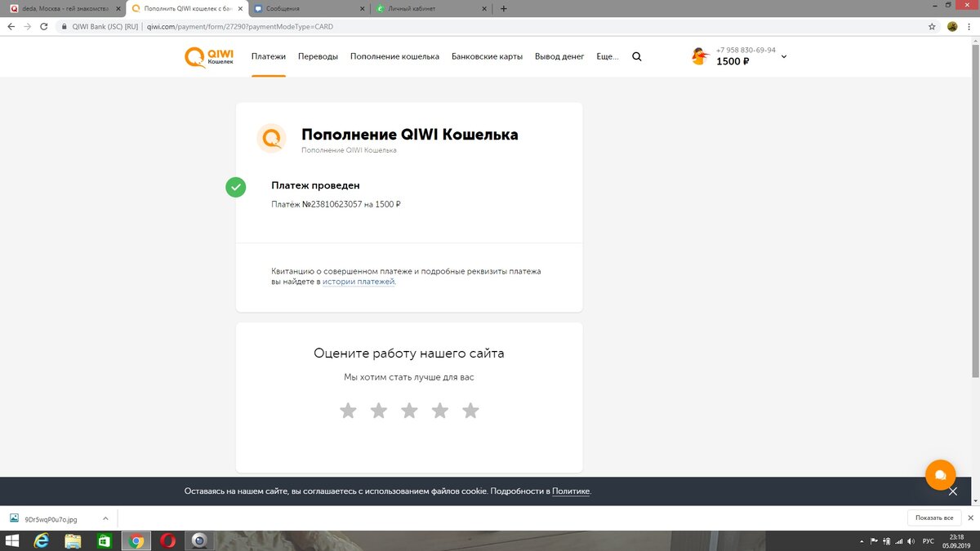
Task: Click the Windows Start button
Action: click(x=12, y=540)
